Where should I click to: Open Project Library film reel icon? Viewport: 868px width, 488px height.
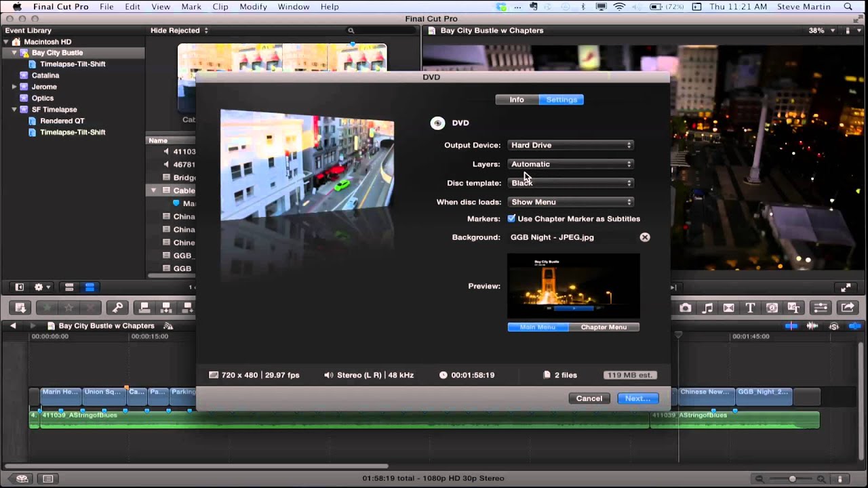[22, 479]
